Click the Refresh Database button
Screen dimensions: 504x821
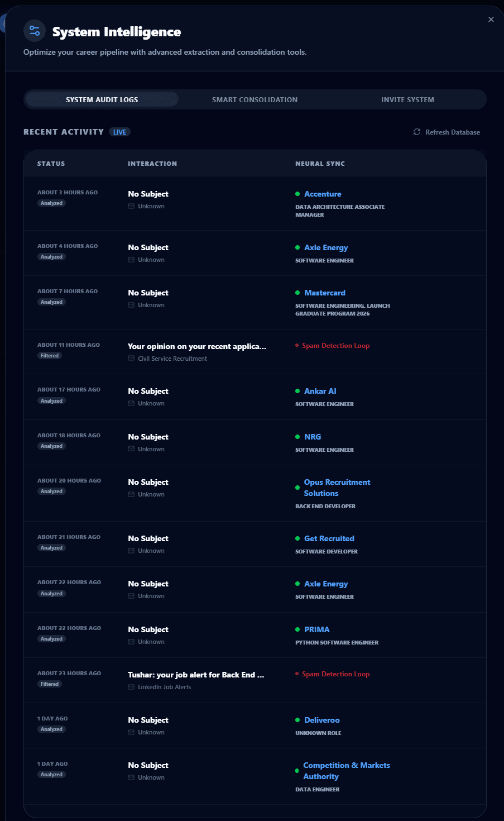[x=447, y=132]
